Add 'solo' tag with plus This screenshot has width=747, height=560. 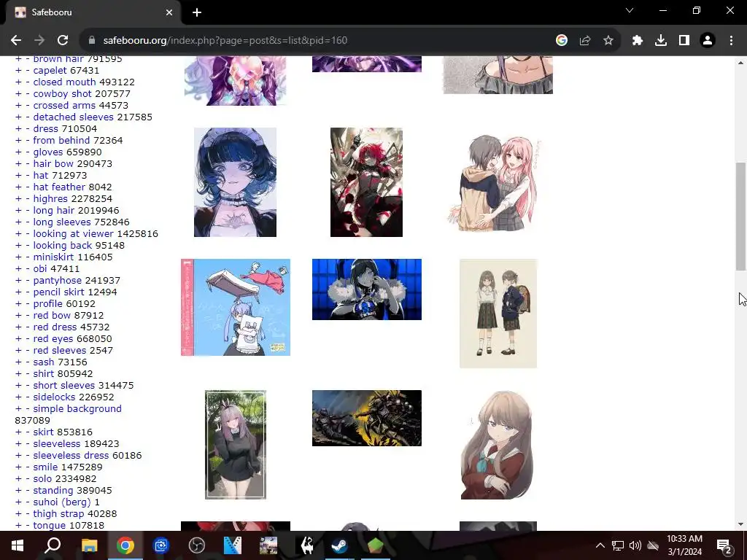(x=18, y=479)
